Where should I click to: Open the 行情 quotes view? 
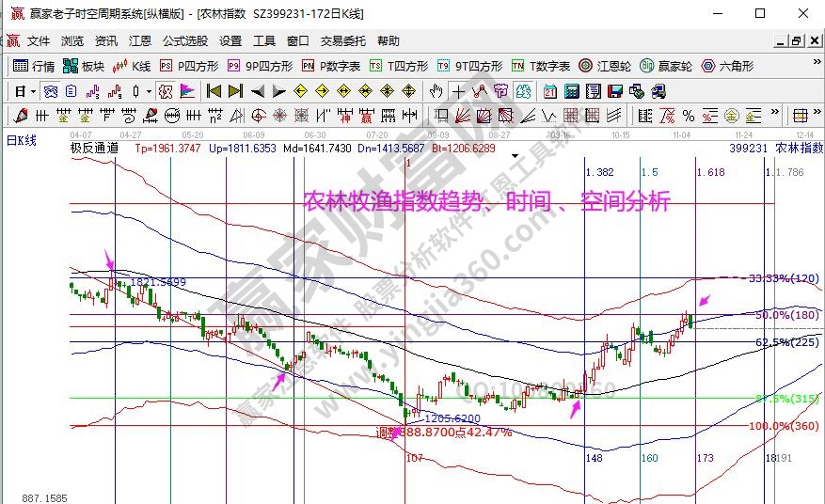pos(34,66)
